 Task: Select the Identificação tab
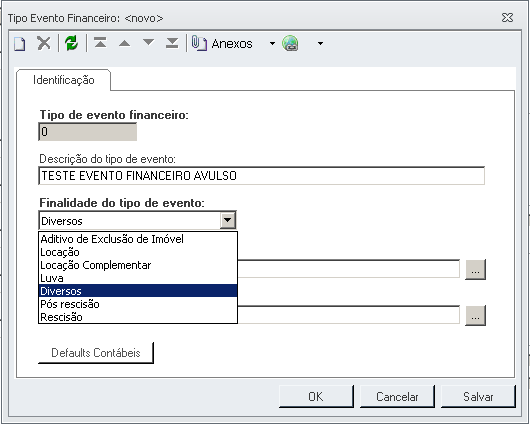coord(64,80)
